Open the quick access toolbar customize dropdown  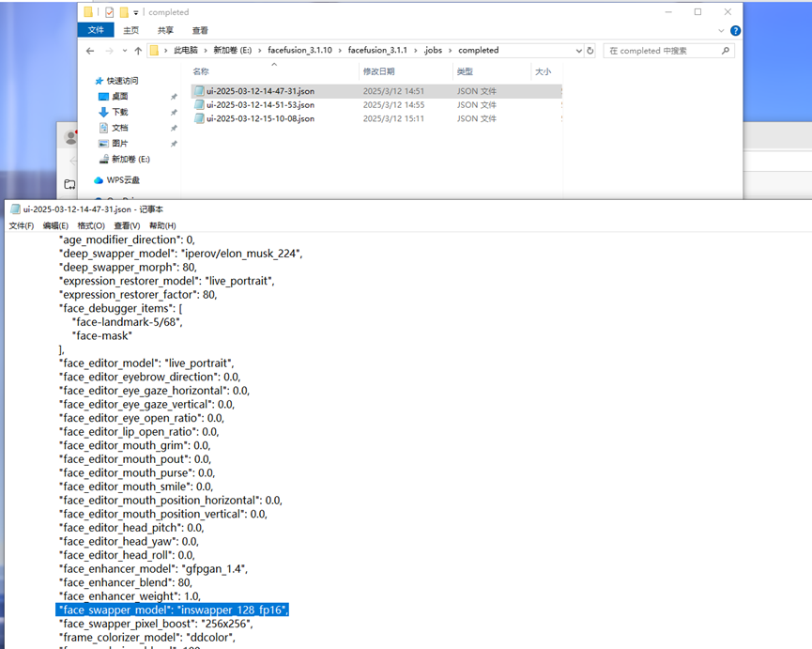click(136, 12)
